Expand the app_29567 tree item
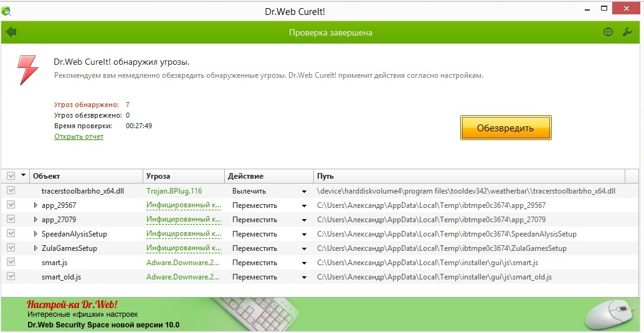The height and width of the screenshot is (333, 644). coord(36,205)
